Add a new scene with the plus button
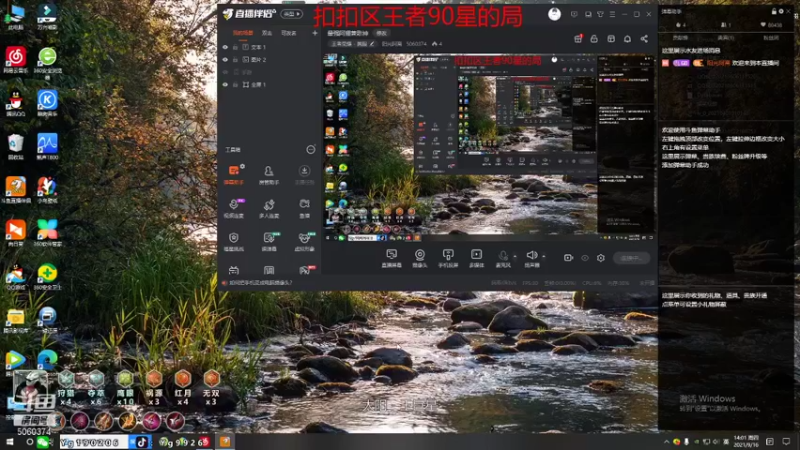 314,33
